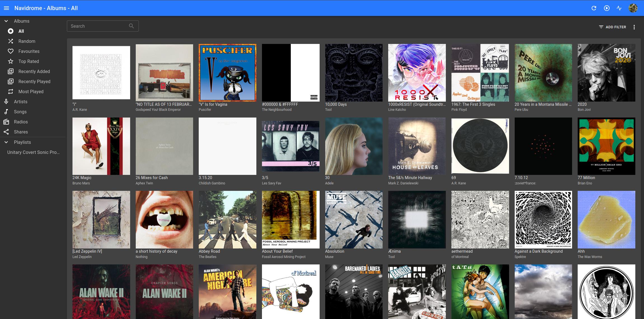
Task: Open the three-dot options menu
Action: [634, 27]
